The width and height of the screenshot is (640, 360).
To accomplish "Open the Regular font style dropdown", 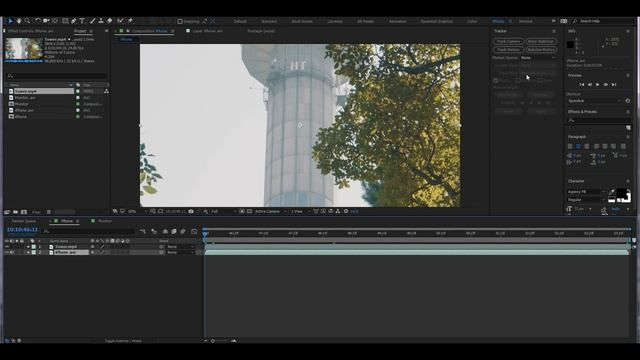I will tap(587, 200).
